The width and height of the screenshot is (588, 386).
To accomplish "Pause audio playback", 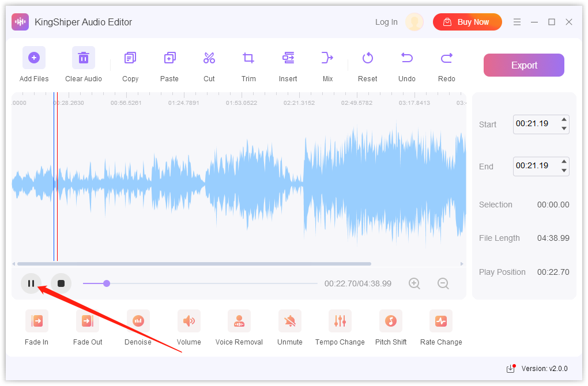I will 31,283.
